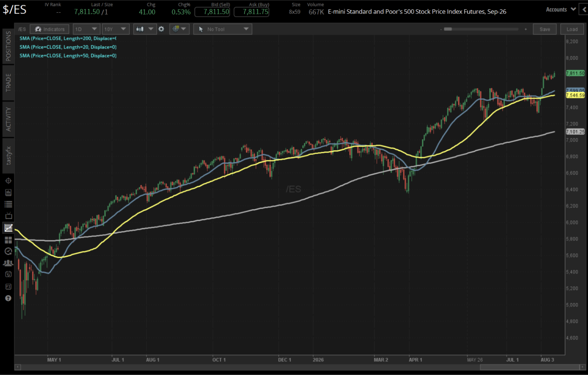Open the No Tool drawing dropdown
This screenshot has width=588, height=375.
tap(223, 29)
